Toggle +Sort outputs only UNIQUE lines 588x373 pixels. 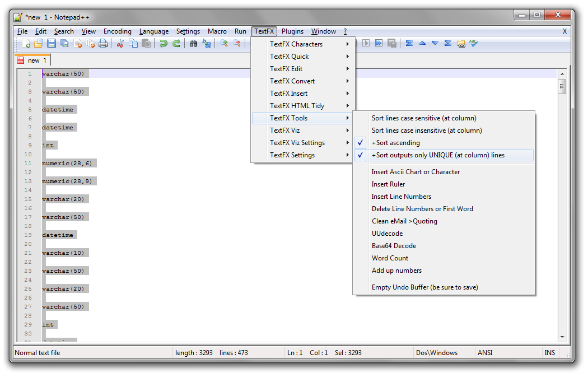[444, 155]
